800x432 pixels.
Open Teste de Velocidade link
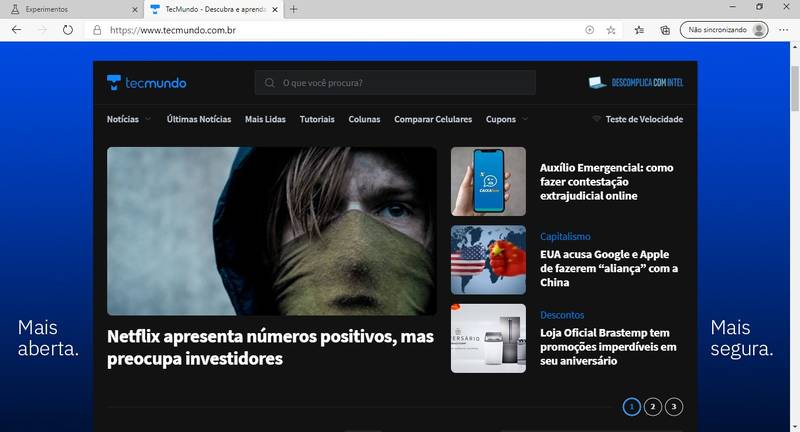644,119
